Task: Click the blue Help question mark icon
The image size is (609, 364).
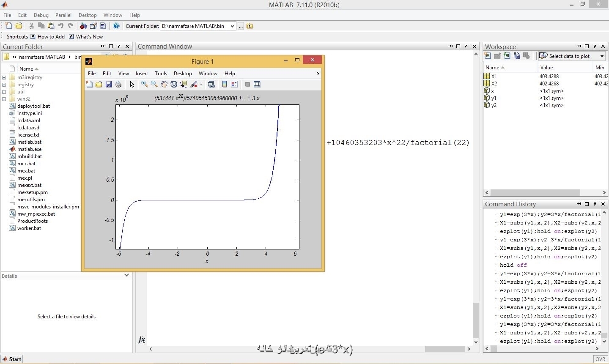Action: tap(116, 26)
